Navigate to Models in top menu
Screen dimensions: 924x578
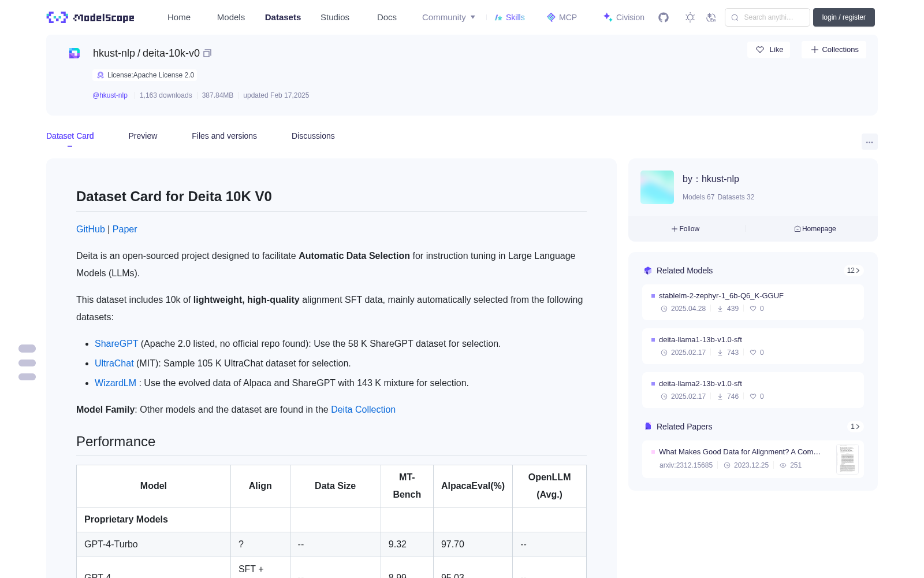pyautogui.click(x=231, y=17)
